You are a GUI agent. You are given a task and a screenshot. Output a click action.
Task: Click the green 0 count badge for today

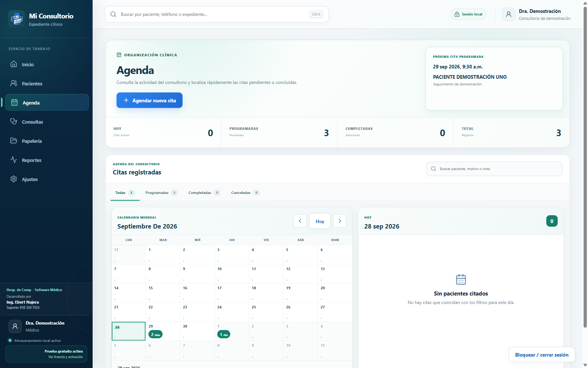(552, 221)
